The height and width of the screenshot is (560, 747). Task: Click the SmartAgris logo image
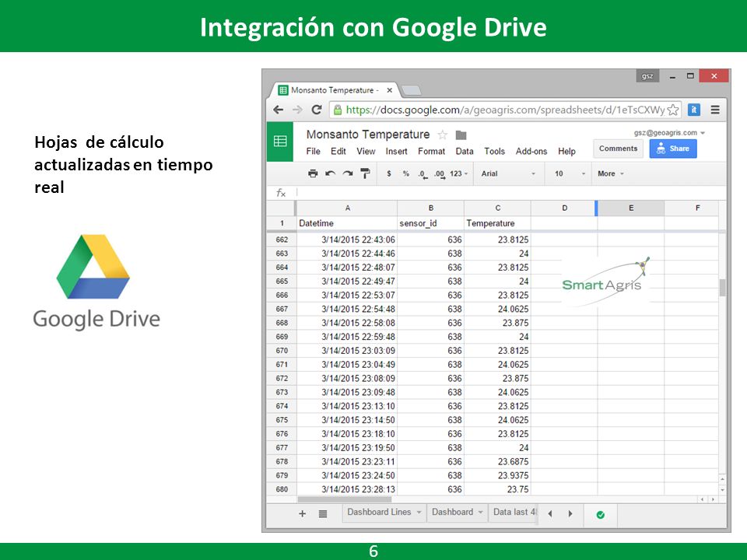[605, 282]
